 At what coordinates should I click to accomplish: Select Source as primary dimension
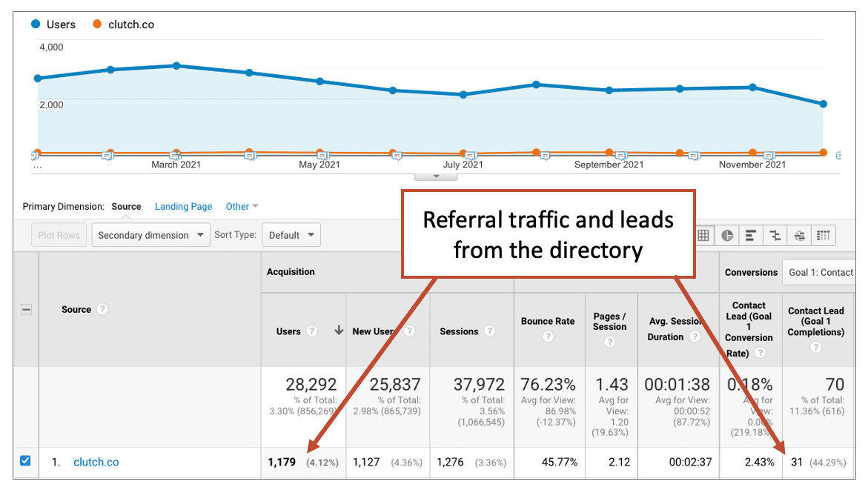pyautogui.click(x=126, y=207)
